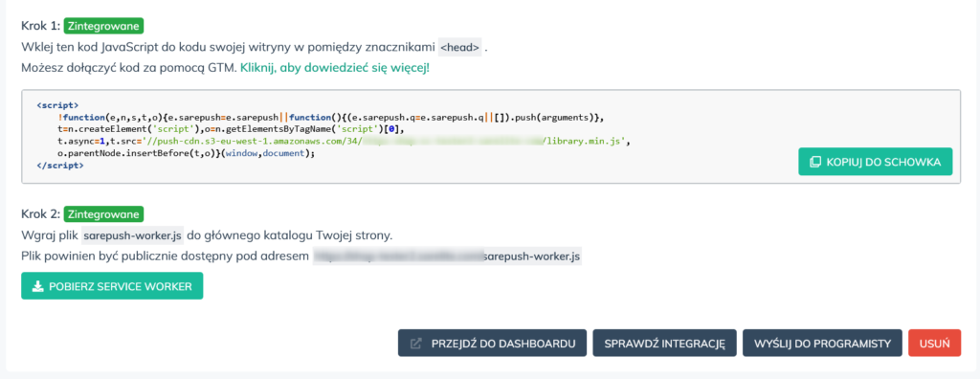The width and height of the screenshot is (980, 379).
Task: Click the Zintegrowane badge next to Krok 2
Action: pyautogui.click(x=103, y=213)
